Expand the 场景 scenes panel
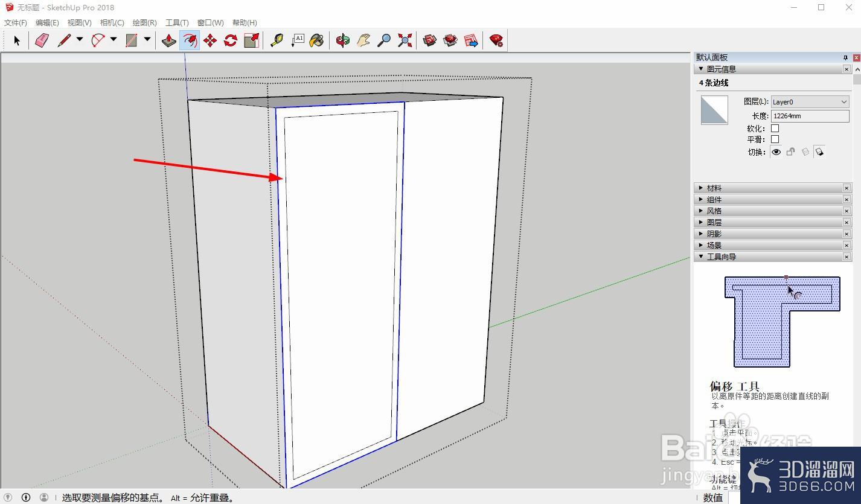 (701, 245)
